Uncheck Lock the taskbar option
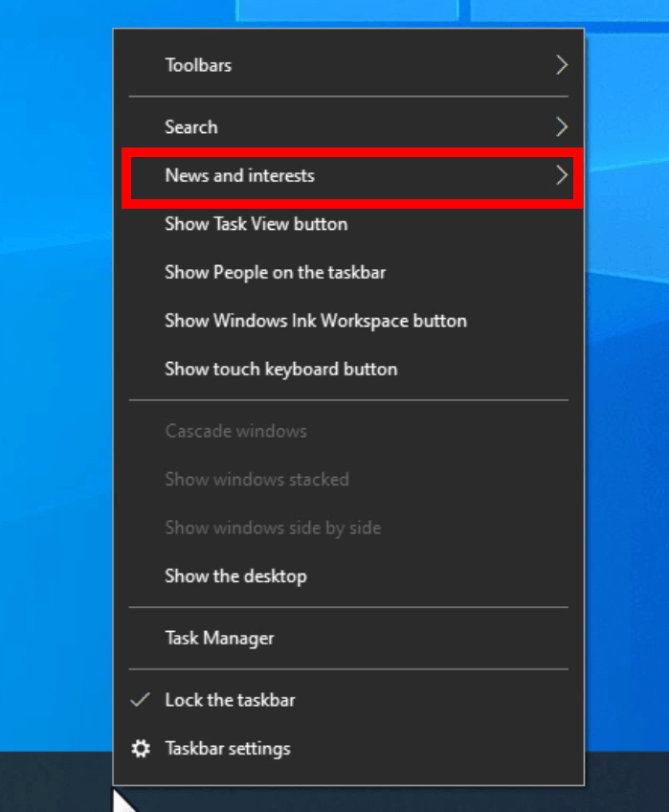The width and height of the screenshot is (669, 812). point(348,700)
